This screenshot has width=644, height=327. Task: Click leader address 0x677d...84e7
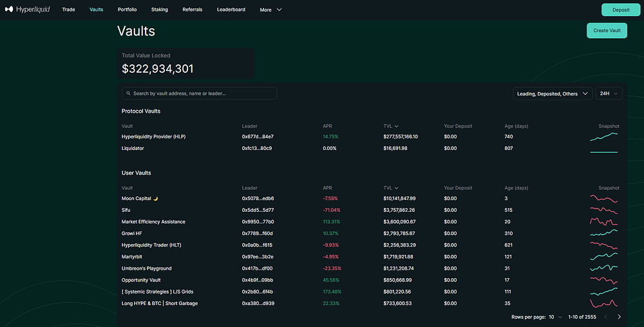258,136
